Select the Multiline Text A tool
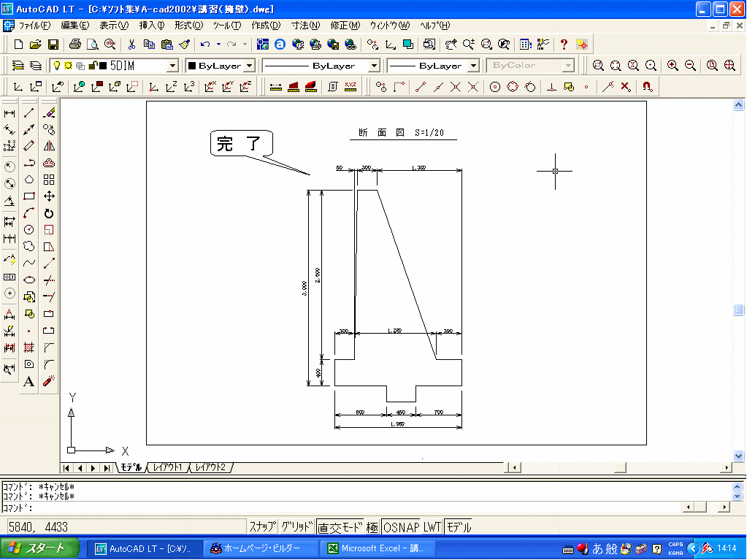This screenshot has height=560, width=747. tap(29, 381)
